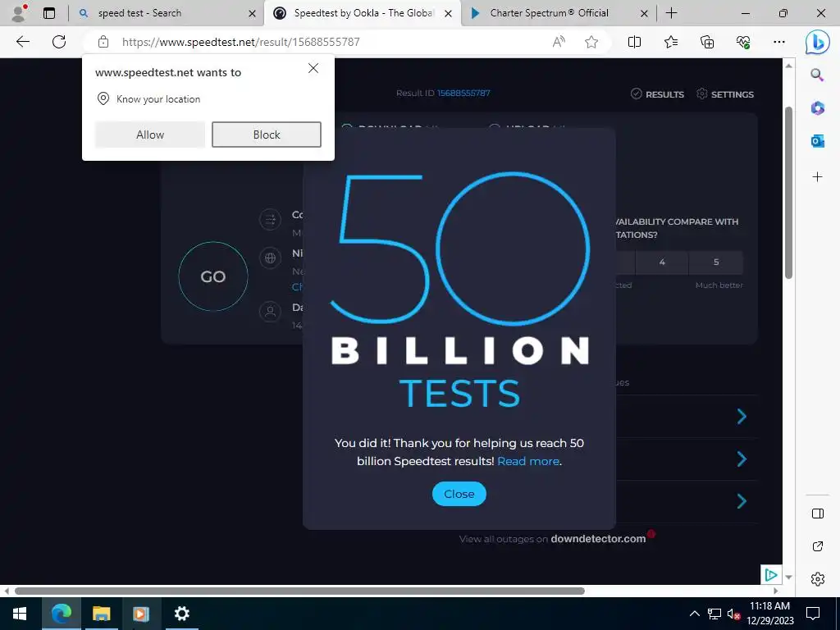Open the Collections icon
Screen dimensions: 840x630
(x=707, y=42)
